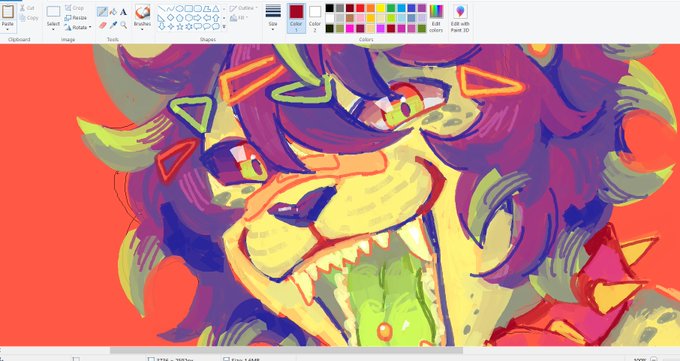Screen dimensions: 680x361
Task: Click the Brushes icon
Action: [142, 13]
